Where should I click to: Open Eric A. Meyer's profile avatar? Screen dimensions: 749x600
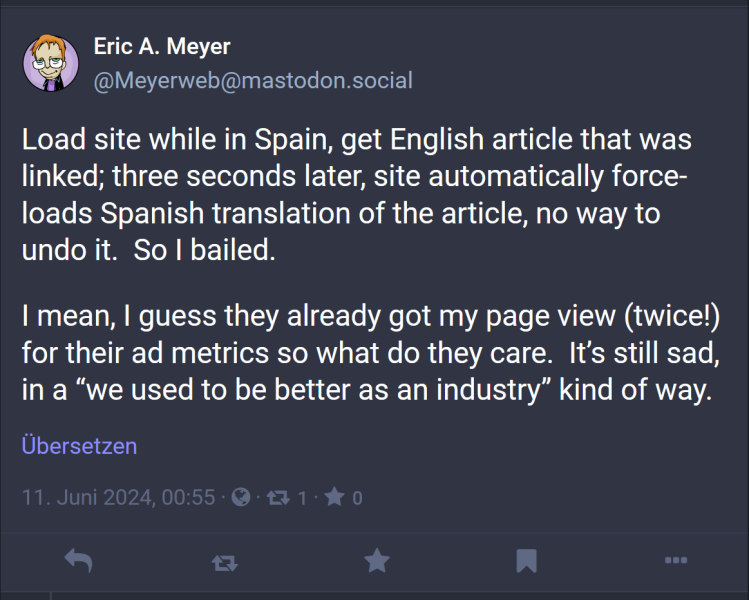click(51, 64)
